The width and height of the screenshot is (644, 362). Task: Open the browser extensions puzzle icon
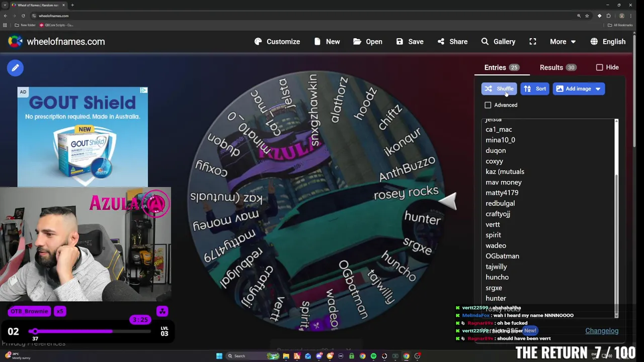[x=608, y=16]
